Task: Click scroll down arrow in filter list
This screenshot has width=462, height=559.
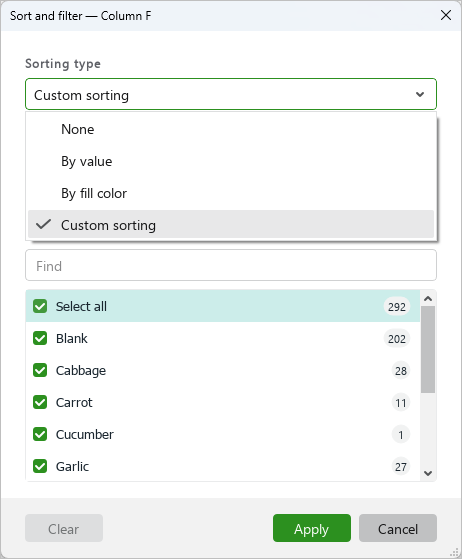Action: point(428,473)
